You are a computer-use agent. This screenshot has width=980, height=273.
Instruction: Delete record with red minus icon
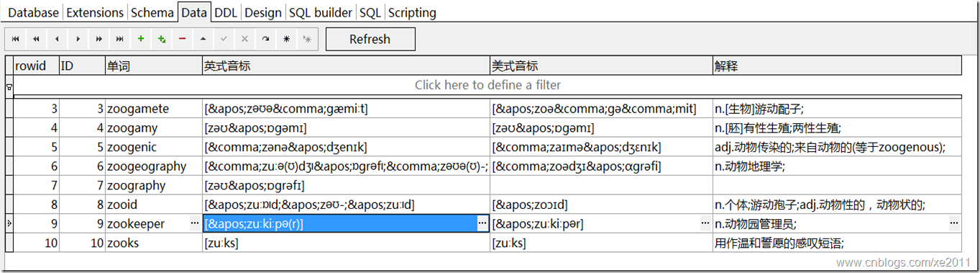pyautogui.click(x=183, y=39)
